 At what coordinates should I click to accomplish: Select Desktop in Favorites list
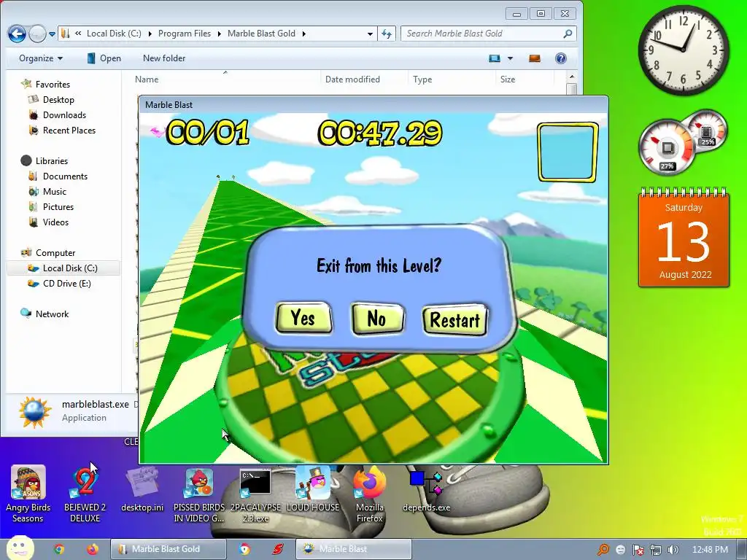point(58,99)
